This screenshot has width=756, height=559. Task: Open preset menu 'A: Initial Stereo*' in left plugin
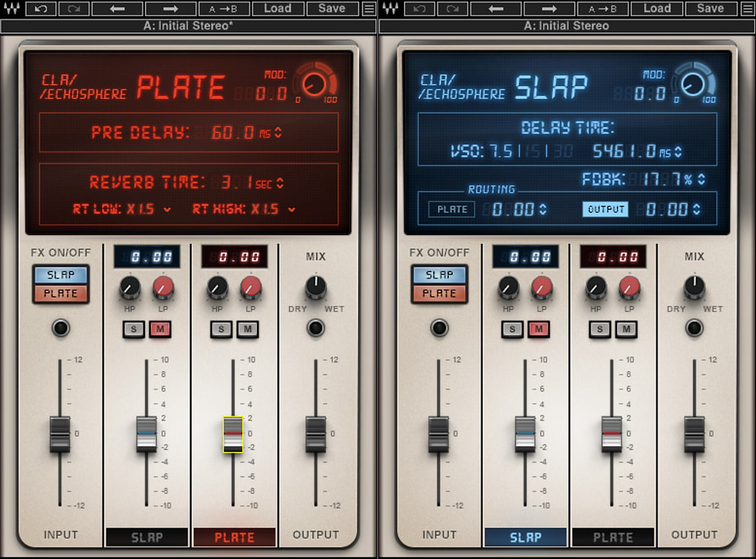[188, 26]
